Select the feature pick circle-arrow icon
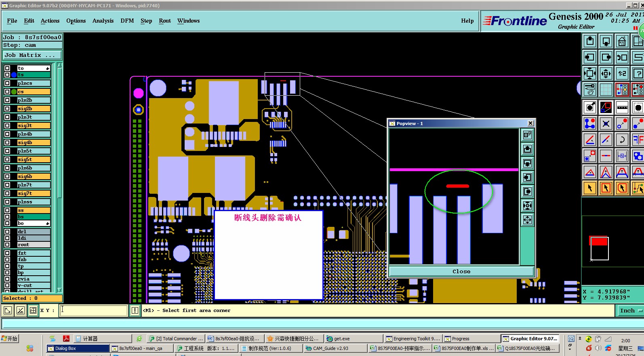 click(590, 107)
